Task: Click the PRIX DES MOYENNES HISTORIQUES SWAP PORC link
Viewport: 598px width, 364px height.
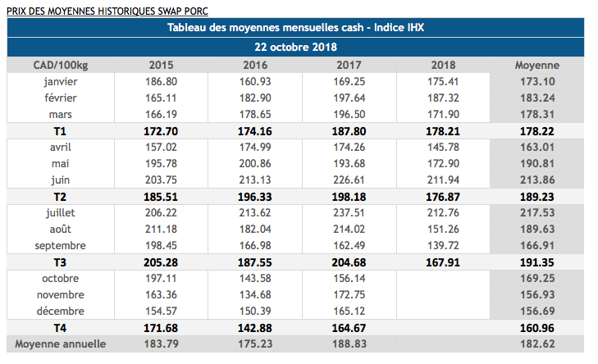Action: pyautogui.click(x=107, y=11)
